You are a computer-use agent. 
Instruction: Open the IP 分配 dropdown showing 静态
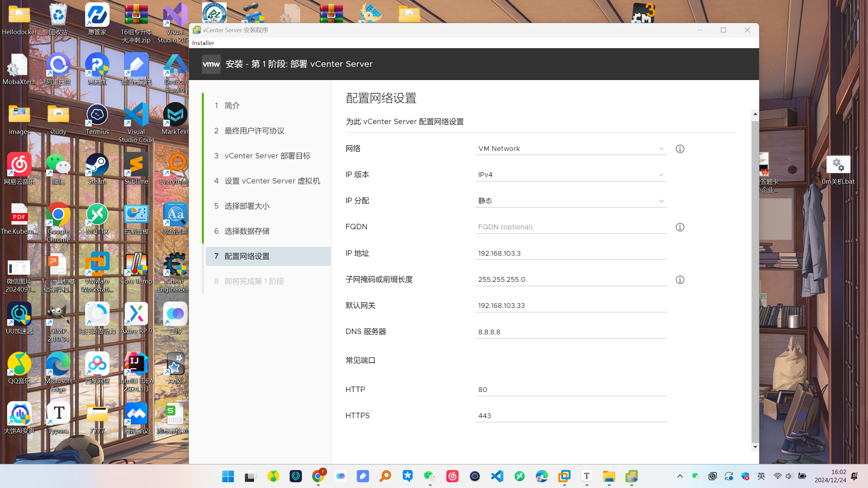pos(571,201)
